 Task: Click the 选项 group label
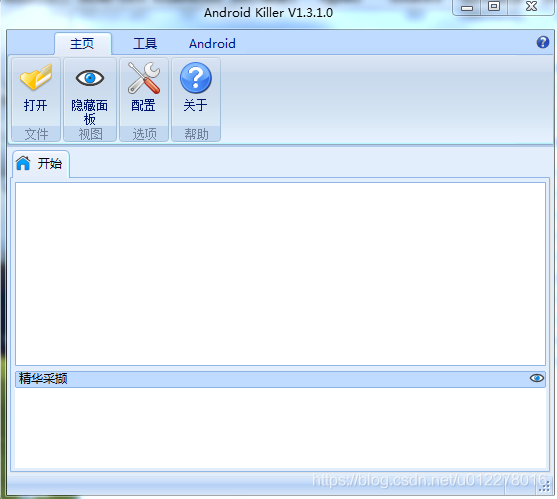tap(144, 134)
